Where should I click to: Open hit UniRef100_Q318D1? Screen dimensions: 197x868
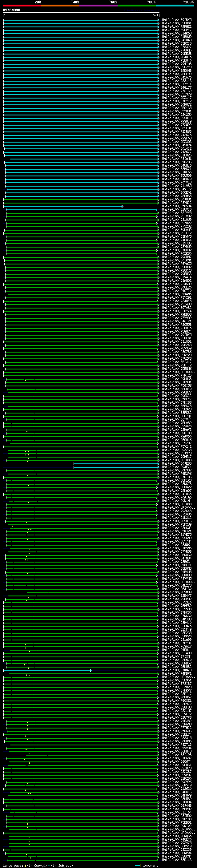pyautogui.click(x=176, y=342)
